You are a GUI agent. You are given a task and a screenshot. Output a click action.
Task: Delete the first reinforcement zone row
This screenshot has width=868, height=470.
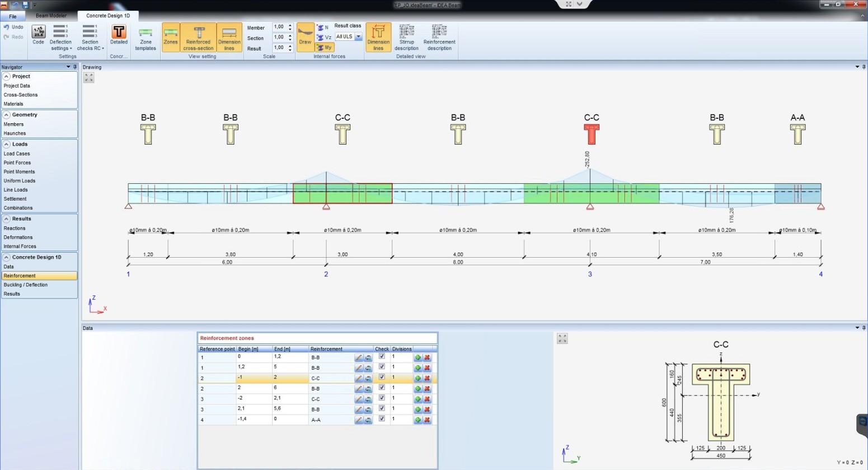click(x=427, y=357)
